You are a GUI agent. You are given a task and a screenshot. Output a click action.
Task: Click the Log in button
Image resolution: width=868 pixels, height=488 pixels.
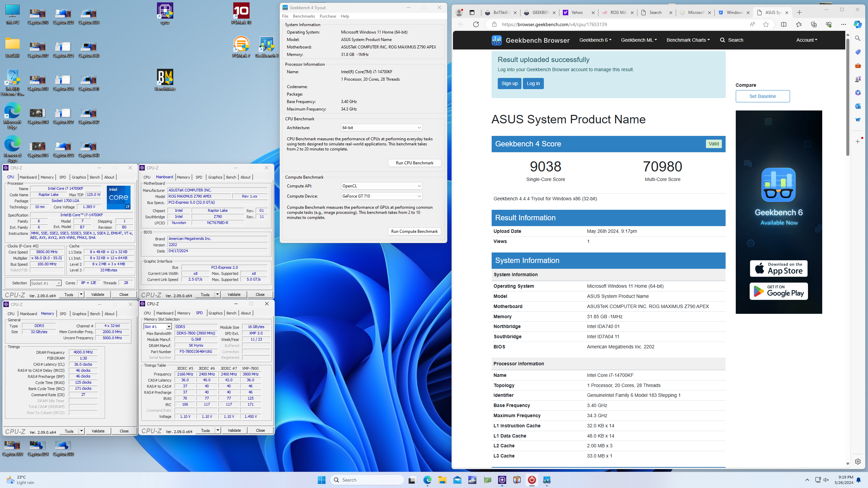533,84
